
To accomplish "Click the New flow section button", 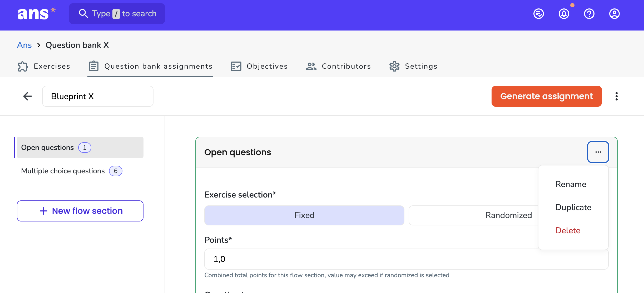I will coord(80,211).
